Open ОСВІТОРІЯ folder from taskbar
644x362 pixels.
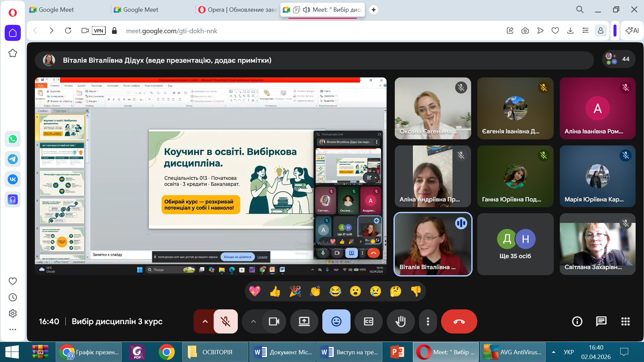[215, 352]
